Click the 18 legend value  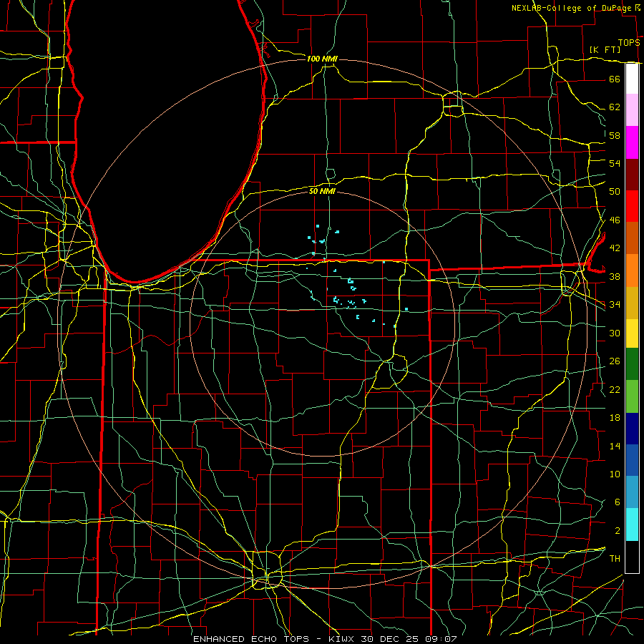pos(615,418)
